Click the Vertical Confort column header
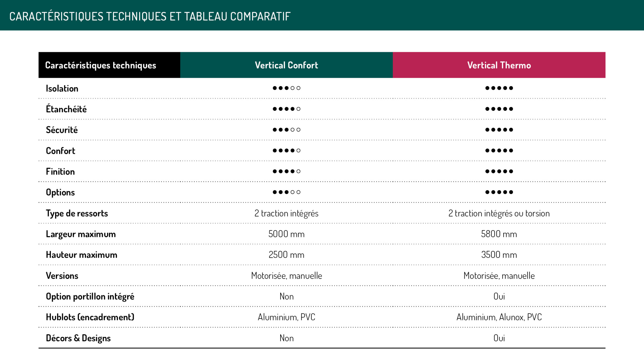The image size is (644, 364). coord(286,65)
